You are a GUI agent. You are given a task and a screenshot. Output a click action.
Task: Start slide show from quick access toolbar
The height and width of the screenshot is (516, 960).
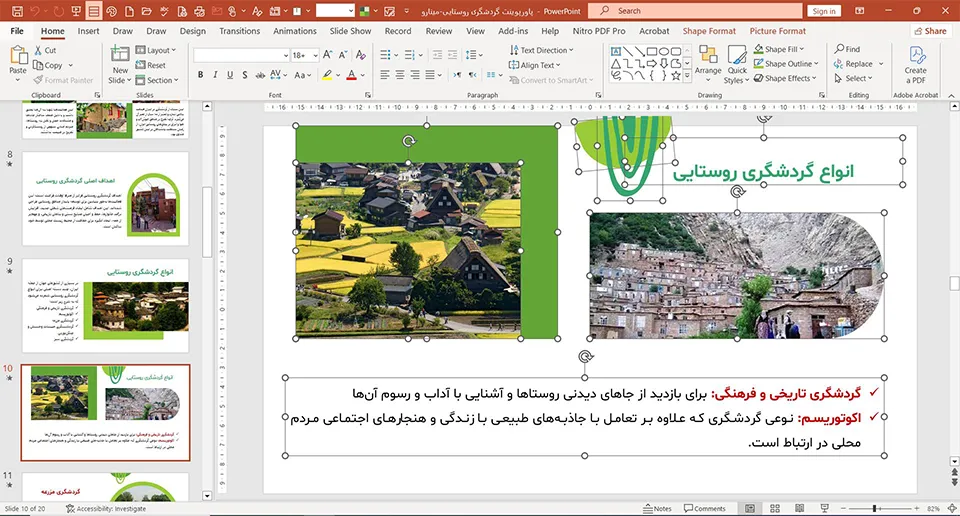pyautogui.click(x=76, y=11)
